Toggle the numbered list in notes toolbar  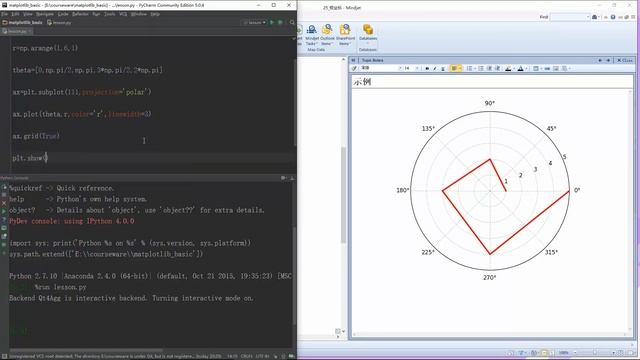[481, 68]
